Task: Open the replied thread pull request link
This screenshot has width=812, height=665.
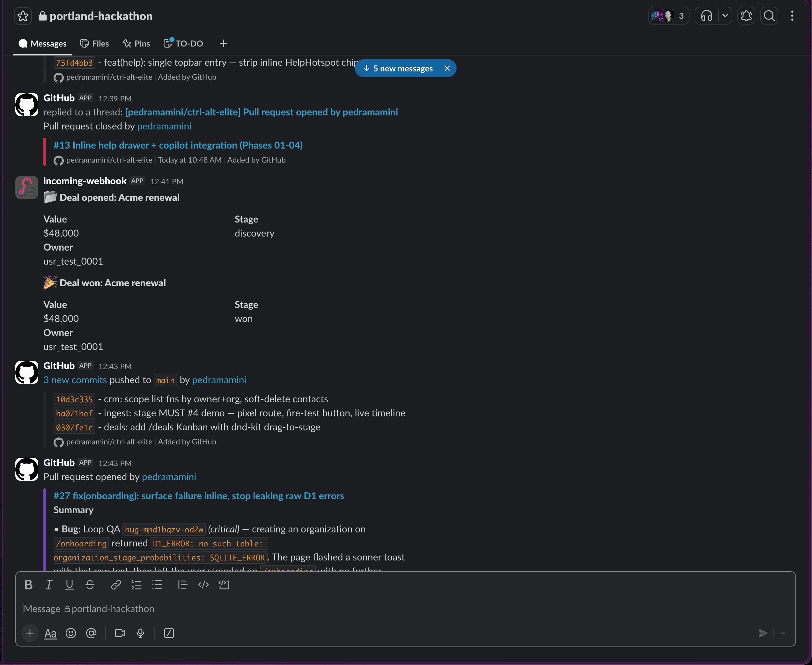Action: [x=262, y=112]
